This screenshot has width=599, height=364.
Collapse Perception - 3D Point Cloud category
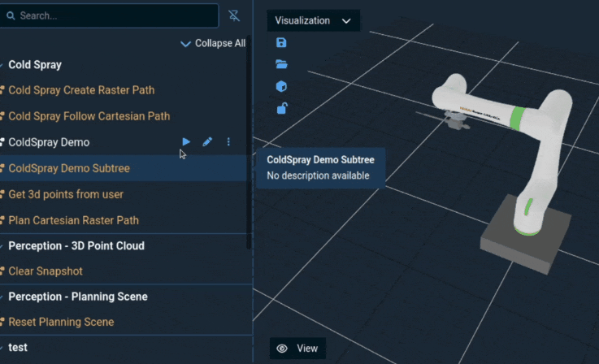[x=76, y=245]
